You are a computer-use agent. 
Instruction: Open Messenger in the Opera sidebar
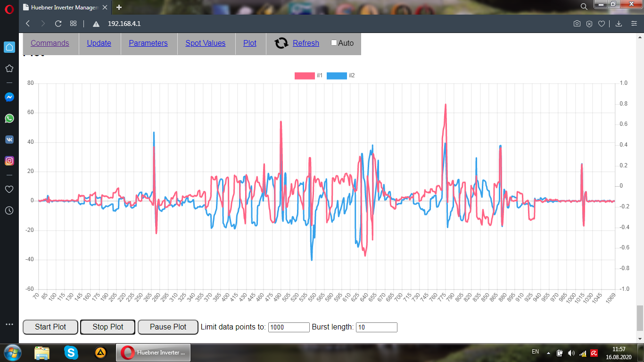pos(9,97)
